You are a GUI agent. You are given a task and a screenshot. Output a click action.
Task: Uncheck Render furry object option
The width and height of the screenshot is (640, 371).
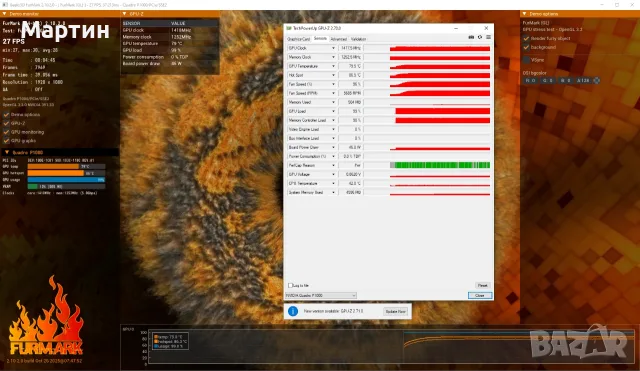click(x=526, y=38)
